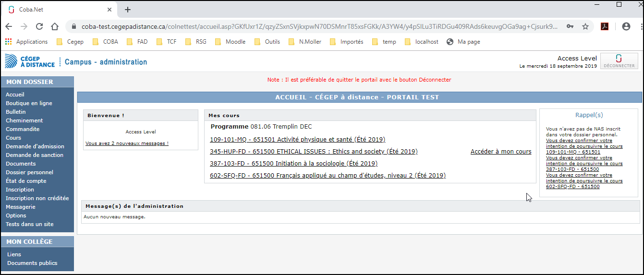The image size is (644, 275).
Task: Open course 387-103-FD Initiation à la sociologie
Action: pyautogui.click(x=293, y=164)
